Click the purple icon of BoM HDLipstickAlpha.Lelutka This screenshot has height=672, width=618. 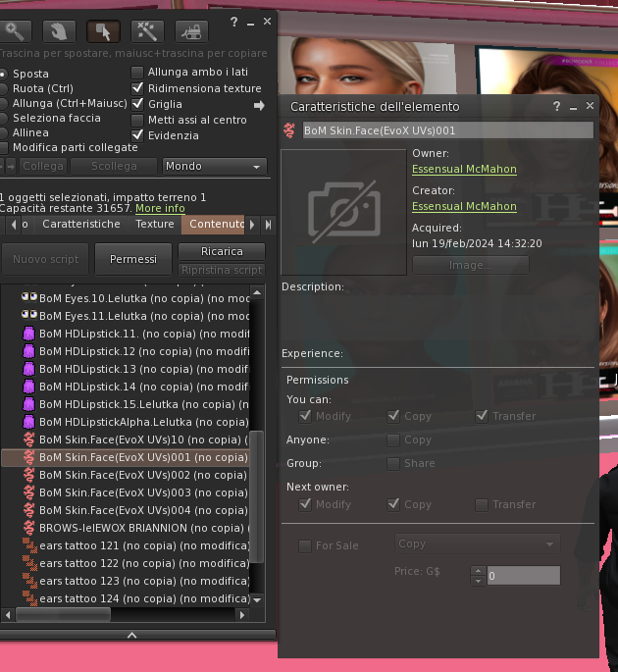point(28,422)
